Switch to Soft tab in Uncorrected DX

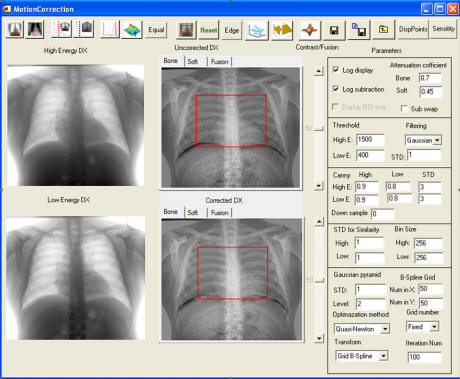193,61
